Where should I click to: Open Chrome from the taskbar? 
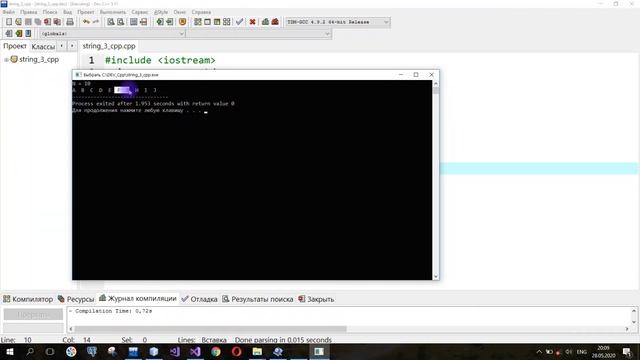(216, 351)
